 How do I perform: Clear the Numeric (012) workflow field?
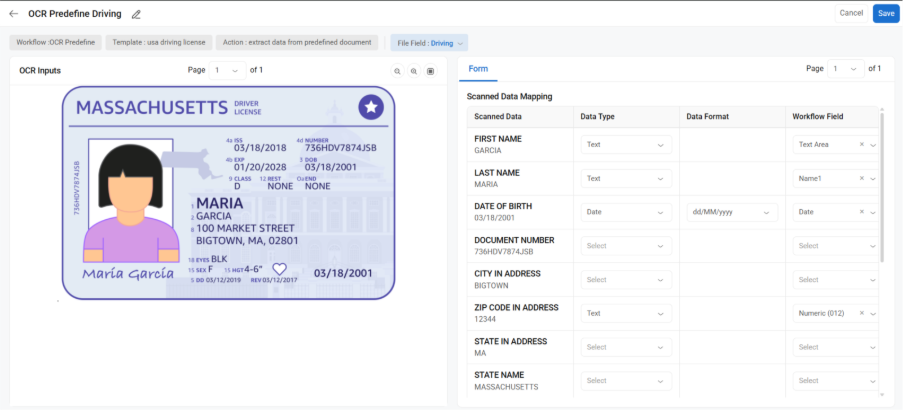[861, 313]
